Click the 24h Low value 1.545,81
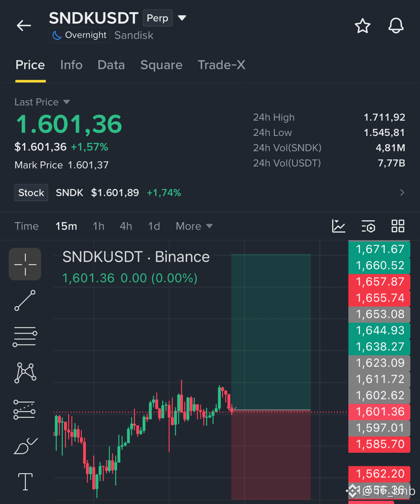The width and height of the screenshot is (420, 504). click(x=384, y=132)
